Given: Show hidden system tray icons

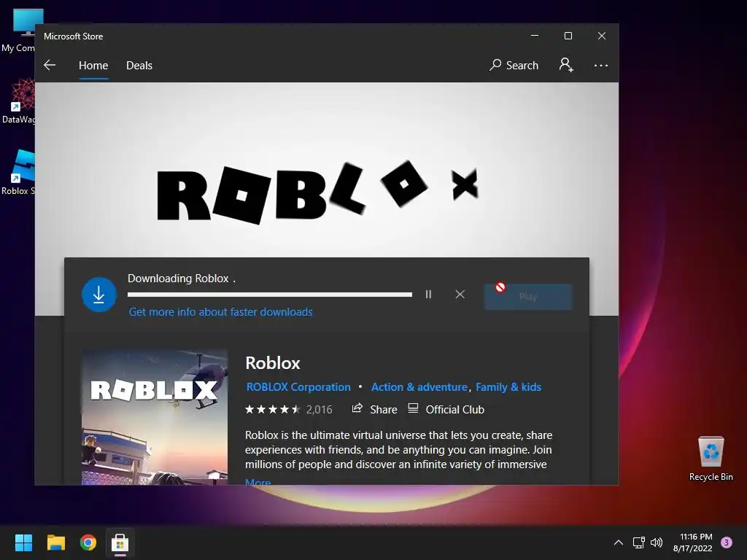Looking at the screenshot, I should point(619,542).
